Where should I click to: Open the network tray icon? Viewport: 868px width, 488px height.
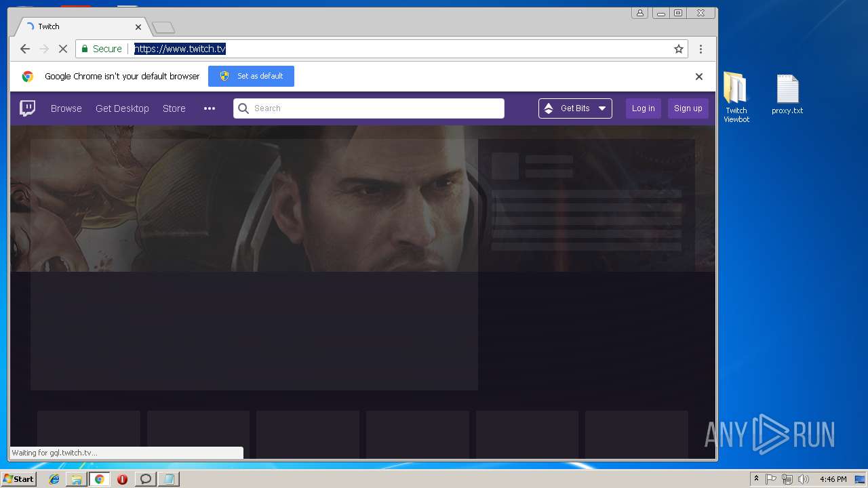tap(787, 479)
